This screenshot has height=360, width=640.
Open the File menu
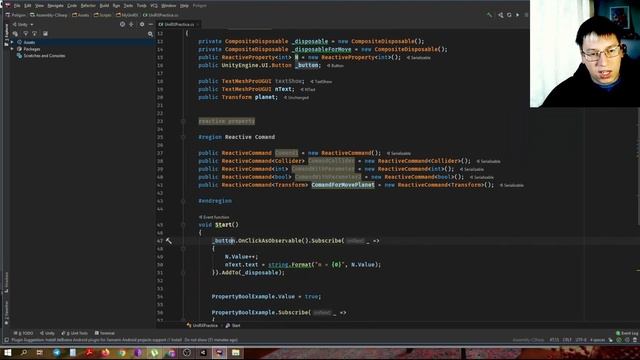point(17,6)
